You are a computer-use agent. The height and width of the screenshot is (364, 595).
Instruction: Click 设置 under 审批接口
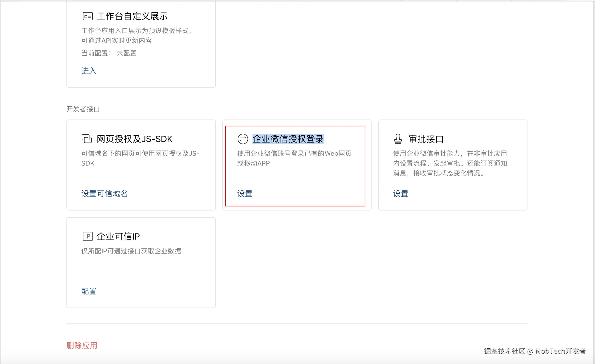click(401, 194)
